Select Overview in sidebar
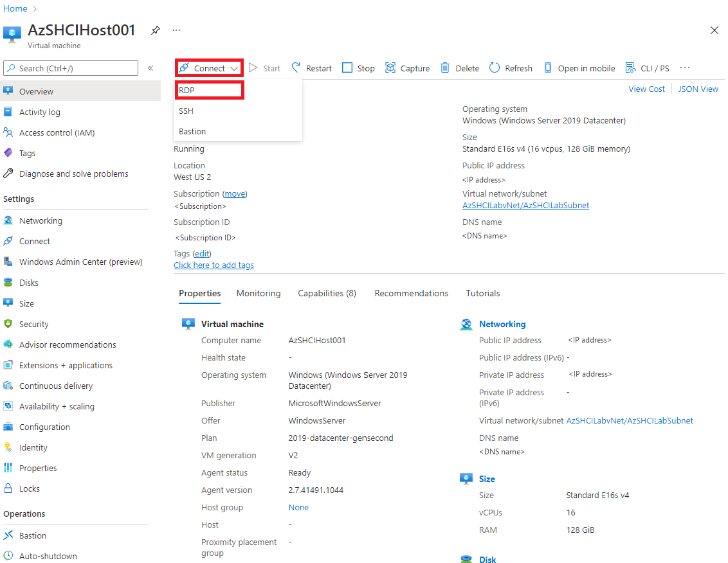Image resolution: width=728 pixels, height=563 pixels. click(x=80, y=91)
